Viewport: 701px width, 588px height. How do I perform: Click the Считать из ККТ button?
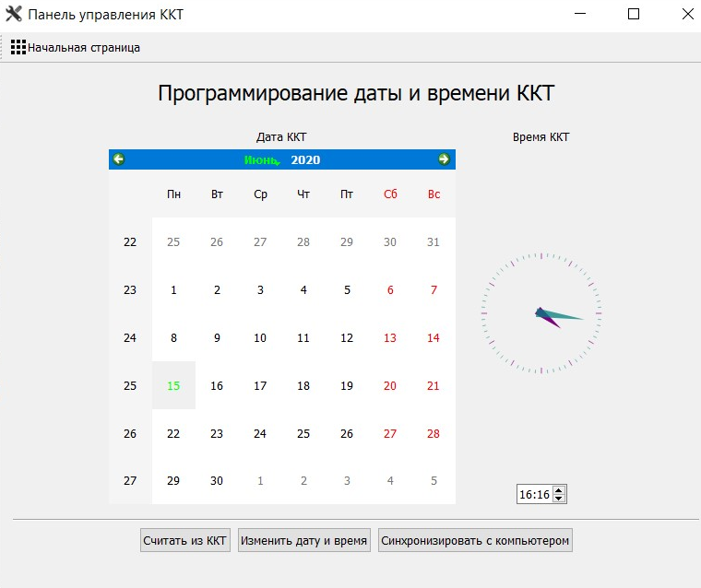185,541
